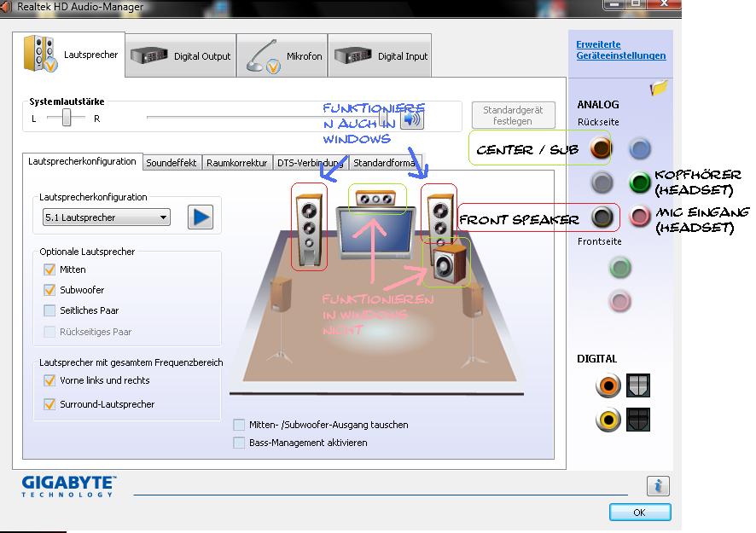
Task: Enable Bass-Management aktivieren checkbox
Action: tap(239, 443)
